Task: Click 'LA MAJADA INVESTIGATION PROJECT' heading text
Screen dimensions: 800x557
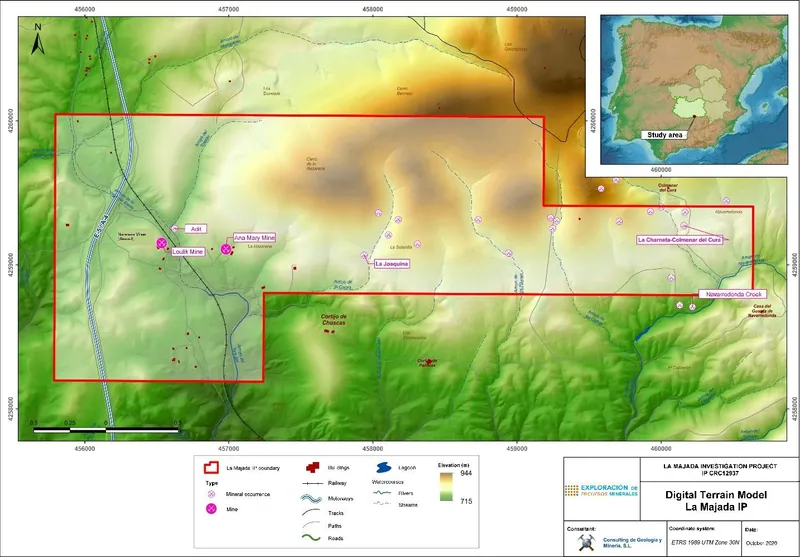Action: coord(720,466)
